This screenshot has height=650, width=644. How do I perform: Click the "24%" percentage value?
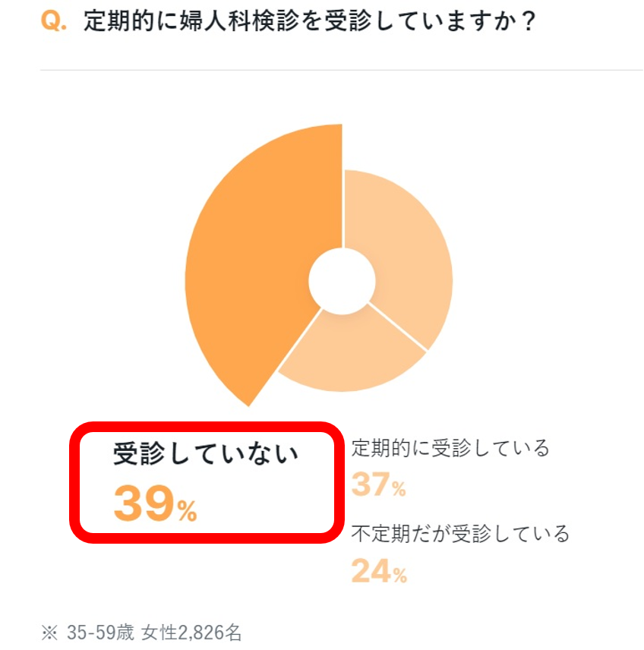point(379,572)
